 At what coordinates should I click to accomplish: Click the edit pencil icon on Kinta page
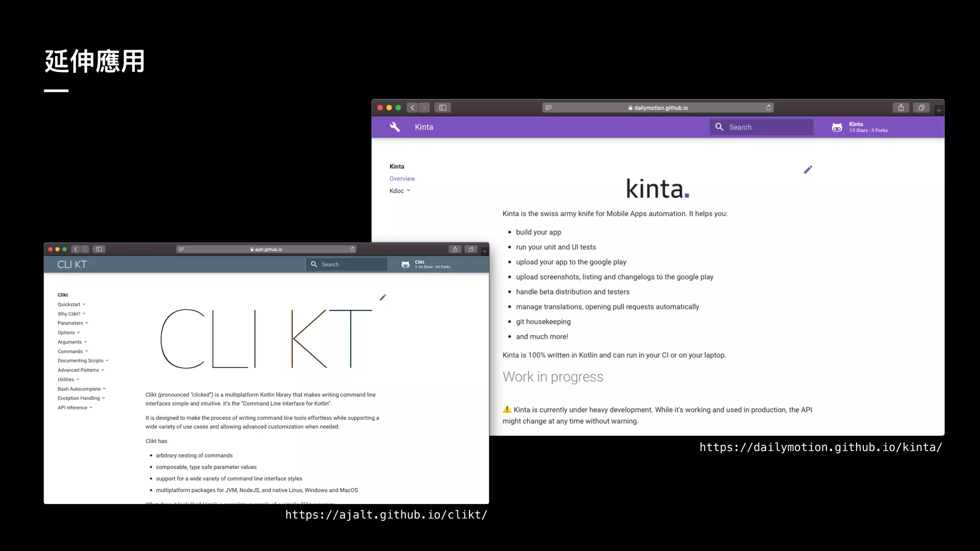coord(808,170)
